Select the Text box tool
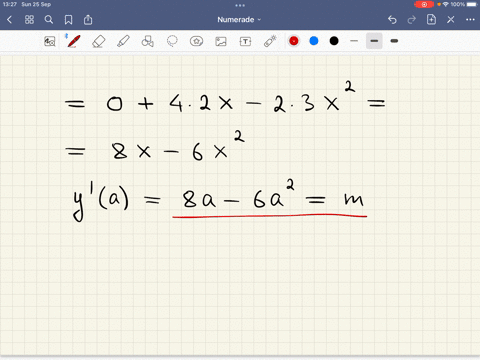The width and height of the screenshot is (480, 360). click(x=245, y=41)
